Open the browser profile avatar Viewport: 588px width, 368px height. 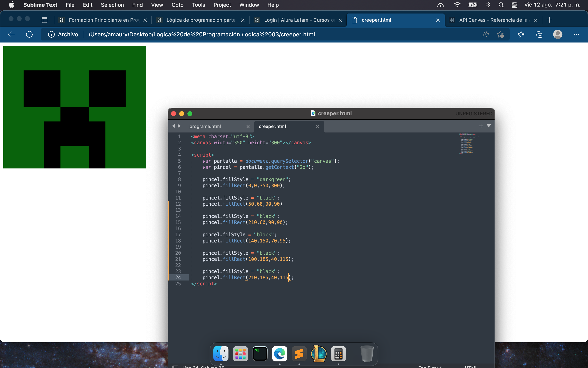click(x=558, y=34)
